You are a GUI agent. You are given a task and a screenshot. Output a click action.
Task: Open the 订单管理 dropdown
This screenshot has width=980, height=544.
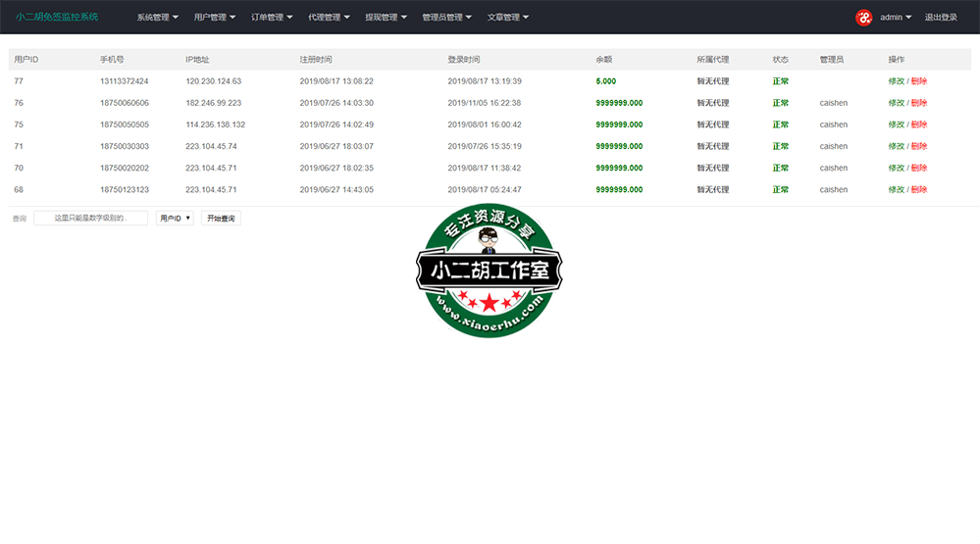271,18
